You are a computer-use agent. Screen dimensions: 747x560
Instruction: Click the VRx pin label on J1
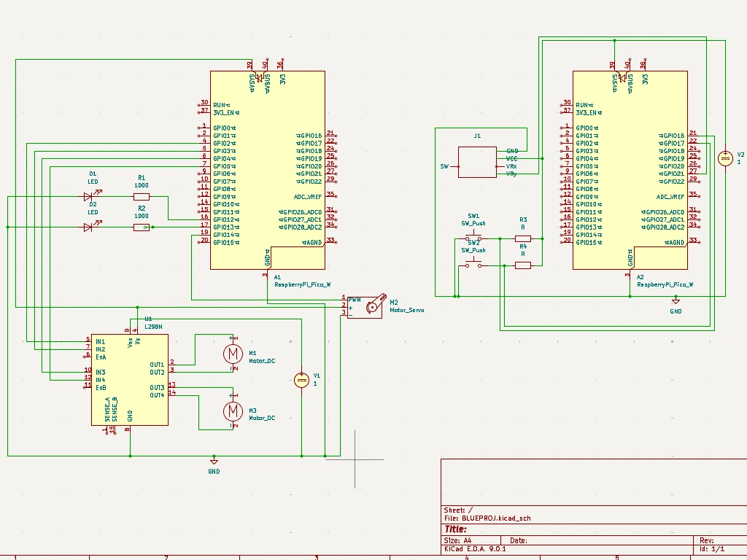tap(511, 166)
